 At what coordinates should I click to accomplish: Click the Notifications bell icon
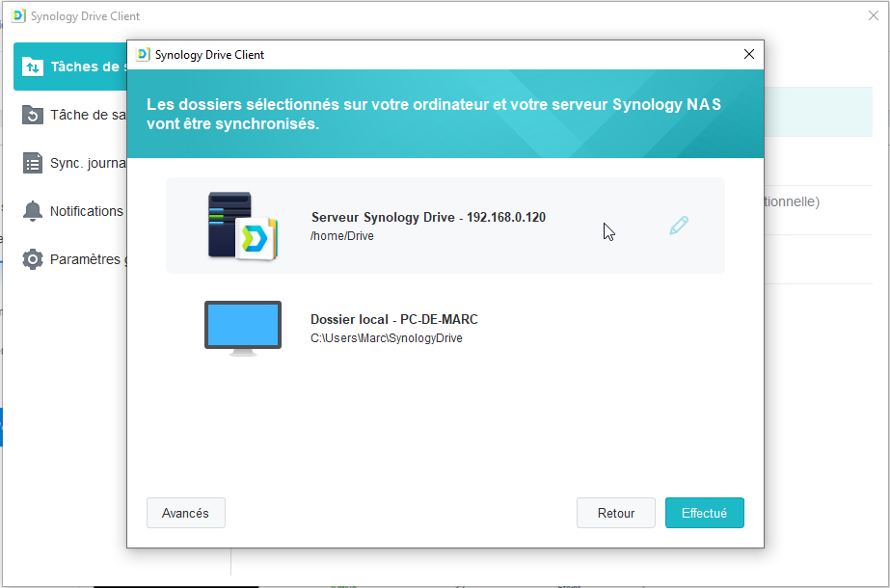[x=33, y=211]
